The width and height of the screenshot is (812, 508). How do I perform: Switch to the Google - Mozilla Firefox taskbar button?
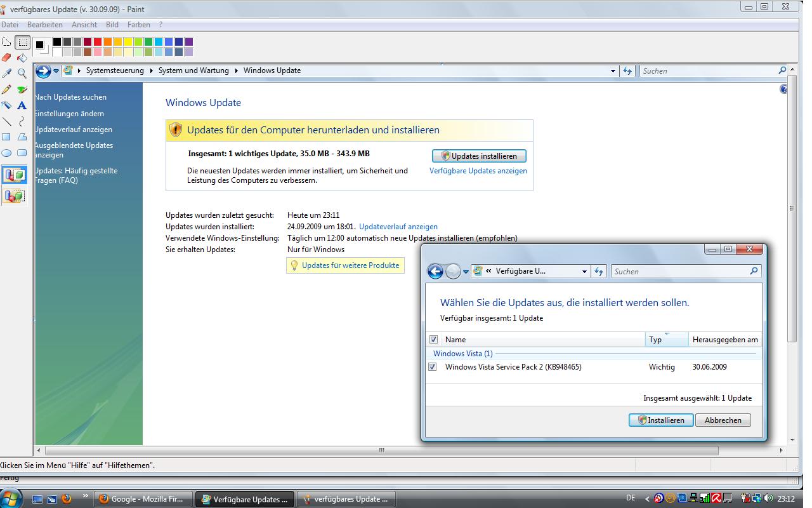[x=143, y=499]
